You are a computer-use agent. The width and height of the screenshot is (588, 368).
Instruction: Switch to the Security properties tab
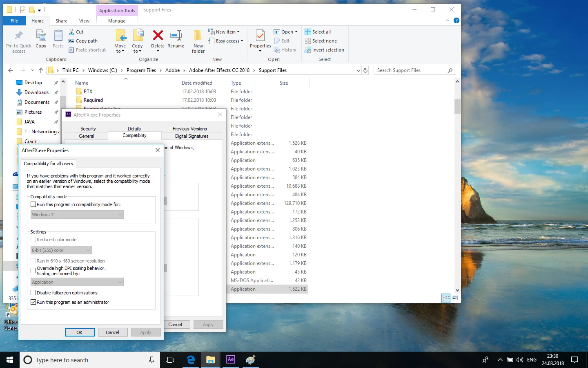[x=88, y=129]
